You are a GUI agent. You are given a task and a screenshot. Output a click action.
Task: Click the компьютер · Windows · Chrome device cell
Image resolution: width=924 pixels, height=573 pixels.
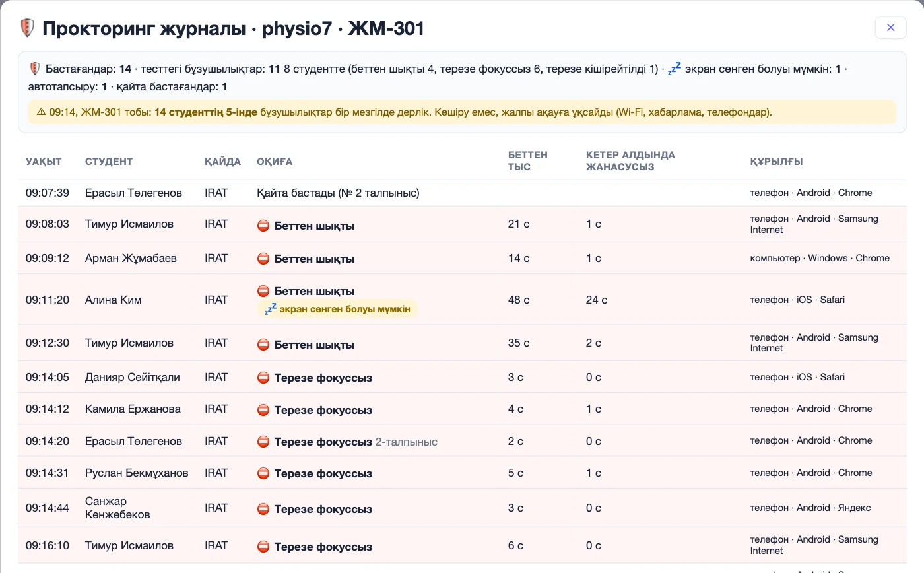(820, 258)
